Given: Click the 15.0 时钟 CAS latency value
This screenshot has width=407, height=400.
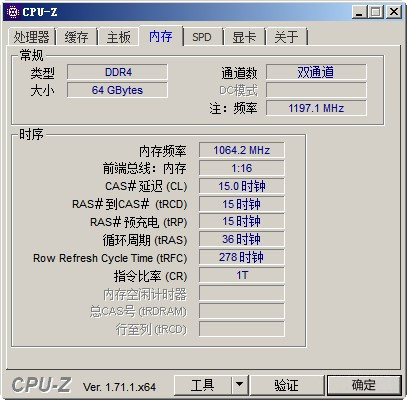Looking at the screenshot, I should tap(242, 186).
